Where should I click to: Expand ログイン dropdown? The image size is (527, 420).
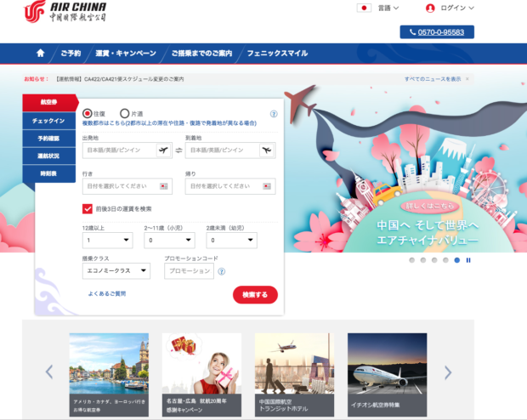pos(457,8)
